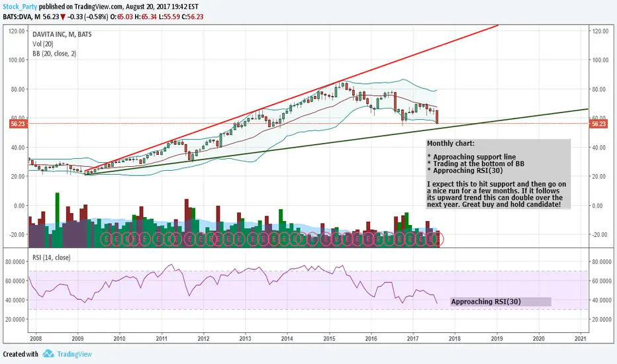Image resolution: width=617 pixels, height=364 pixels.
Task: Click the 40.00 label on right price axis
Action: (600, 148)
